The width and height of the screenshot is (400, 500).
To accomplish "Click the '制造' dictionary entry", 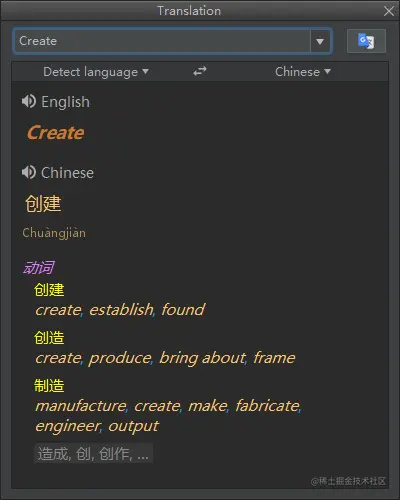I will point(49,386).
